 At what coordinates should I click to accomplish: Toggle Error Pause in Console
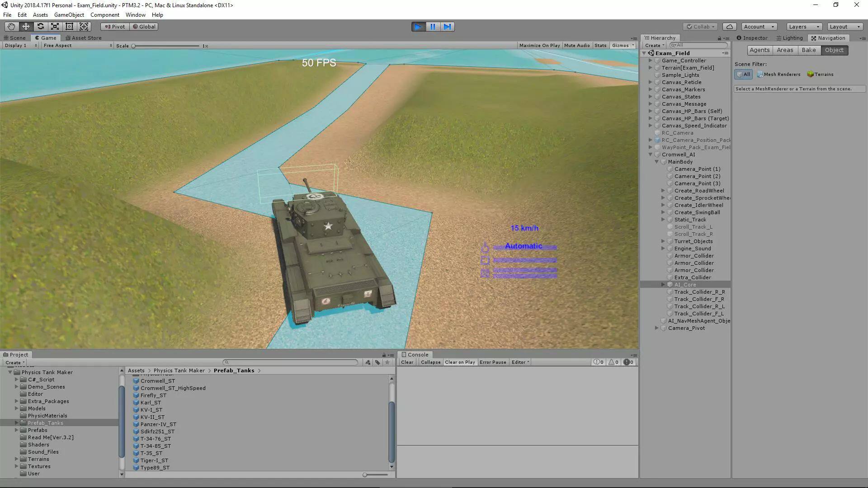pyautogui.click(x=492, y=362)
